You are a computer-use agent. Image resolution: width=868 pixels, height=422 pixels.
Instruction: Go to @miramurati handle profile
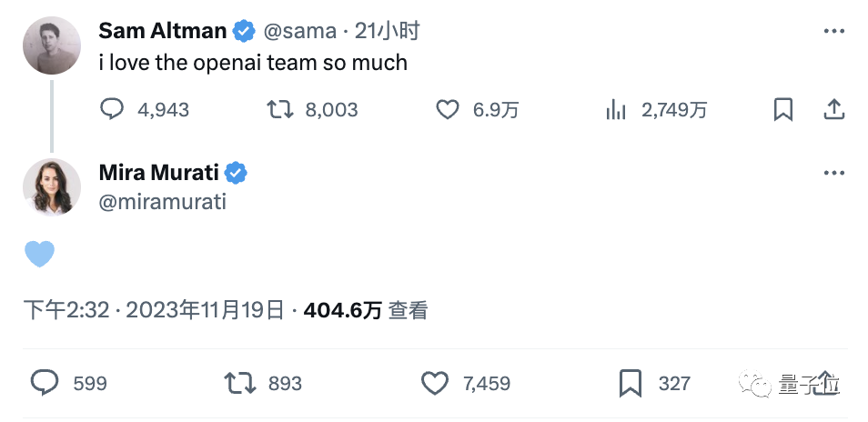pyautogui.click(x=162, y=202)
